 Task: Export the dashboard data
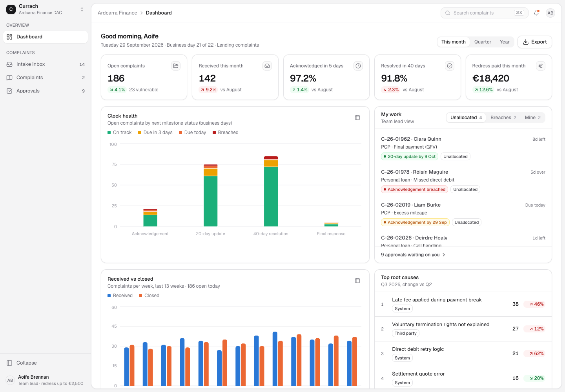535,42
